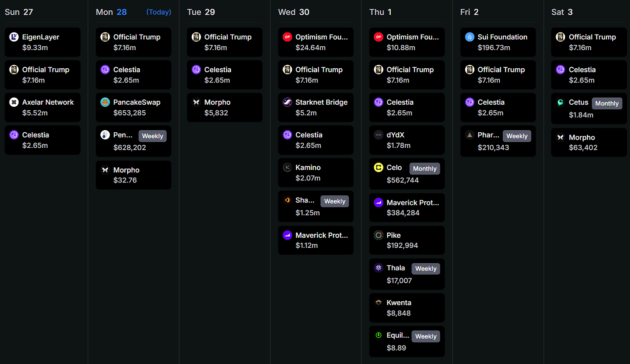This screenshot has height=364, width=630.
Task: Click the Weekly badge on the Equil... card
Action: click(x=426, y=336)
